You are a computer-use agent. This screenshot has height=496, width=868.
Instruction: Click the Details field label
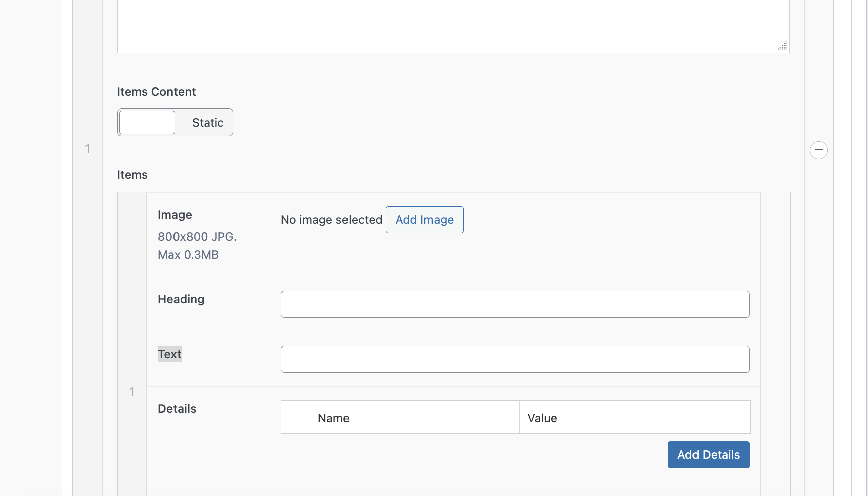click(177, 409)
